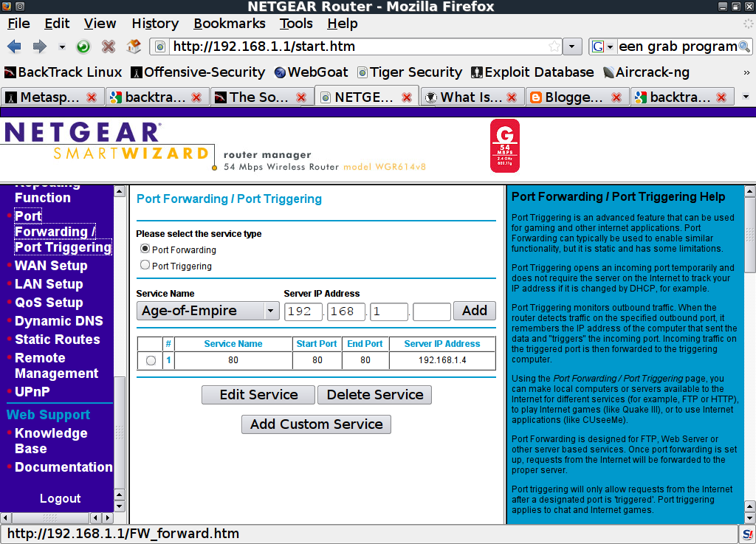Open the Exploit Database bookmark

click(x=533, y=72)
